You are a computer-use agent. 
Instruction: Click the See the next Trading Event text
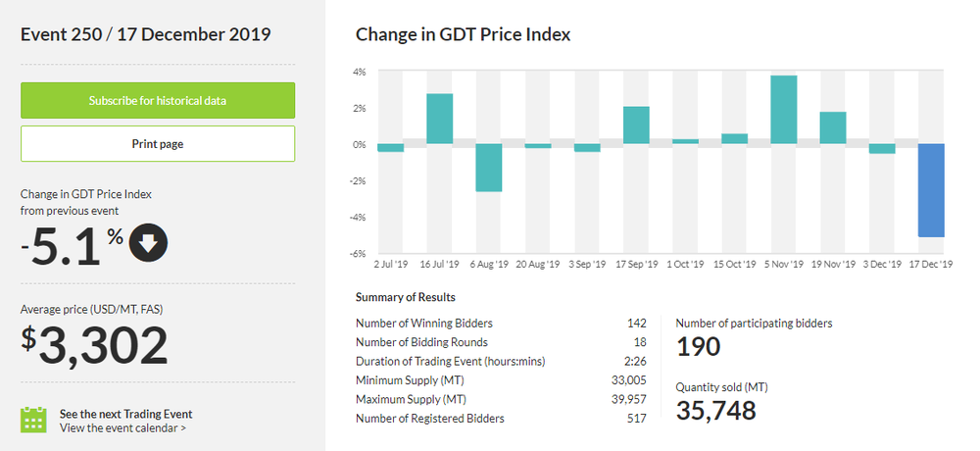[125, 414]
